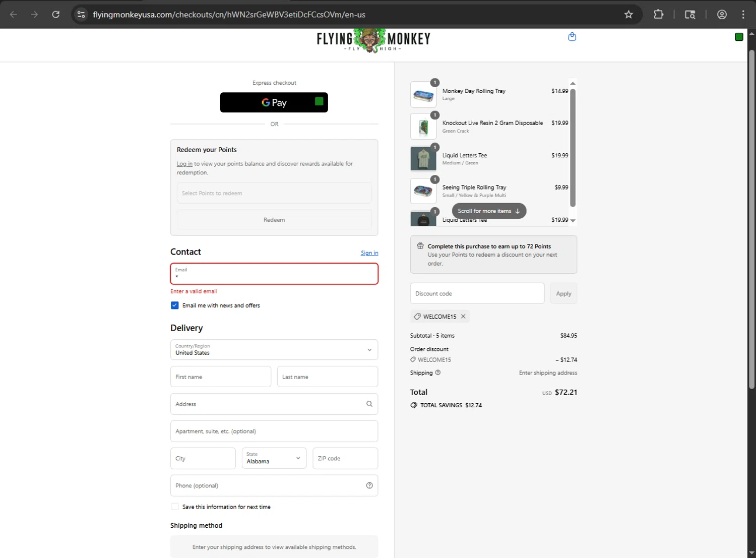Open Select Points to redeem dropdown

coord(274,193)
